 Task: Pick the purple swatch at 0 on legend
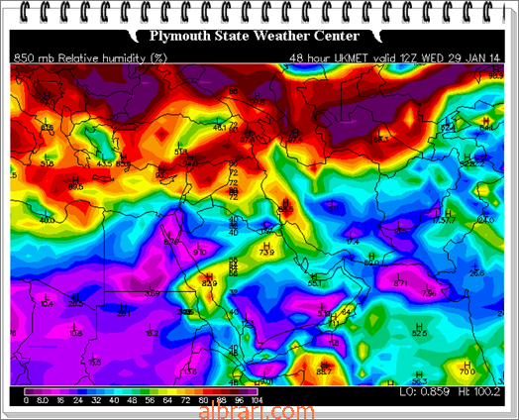coord(29,392)
